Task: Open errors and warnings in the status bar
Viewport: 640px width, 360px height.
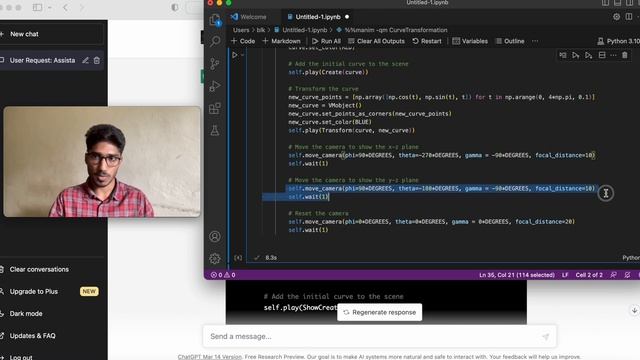Action: pos(223,275)
